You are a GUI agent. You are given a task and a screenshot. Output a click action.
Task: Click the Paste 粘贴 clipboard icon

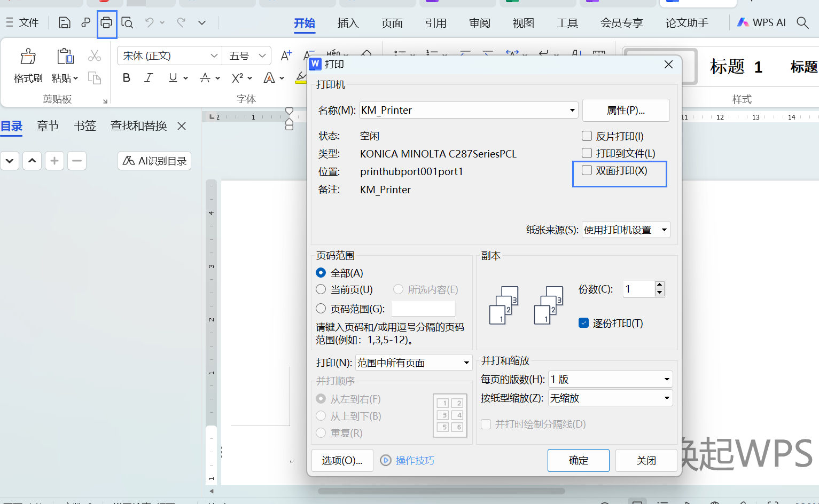tap(65, 57)
